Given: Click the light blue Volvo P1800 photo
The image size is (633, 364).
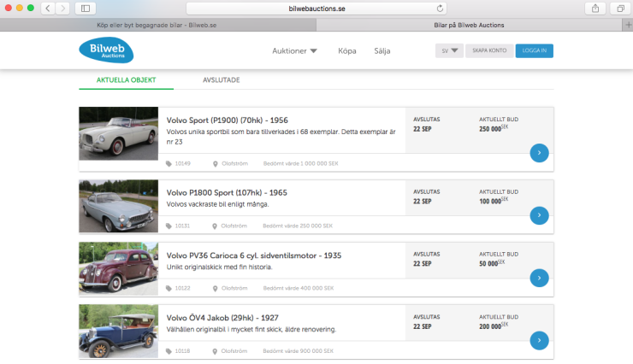Looking at the screenshot, I should [118, 206].
